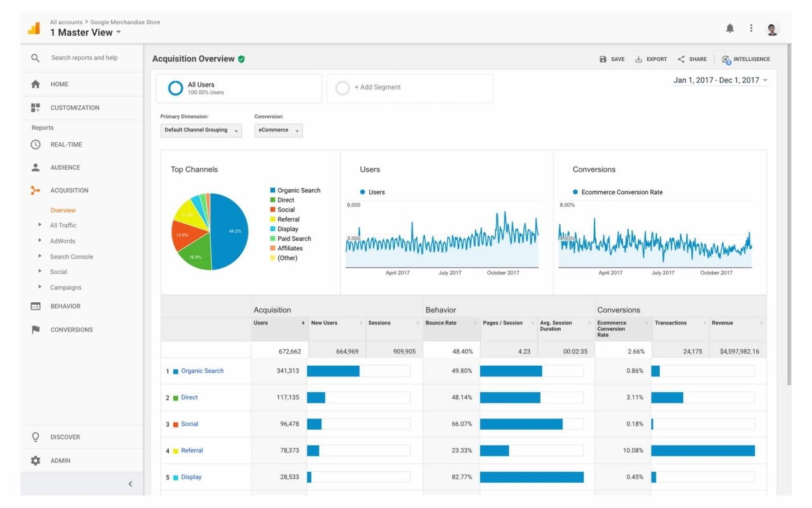The width and height of the screenshot is (812, 508).
Task: Open the user profile avatar
Action: click(x=772, y=29)
